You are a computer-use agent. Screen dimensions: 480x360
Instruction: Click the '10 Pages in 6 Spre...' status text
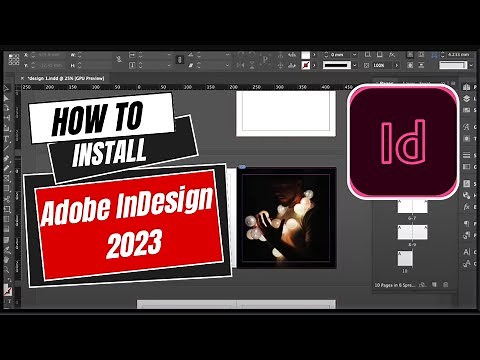point(395,285)
